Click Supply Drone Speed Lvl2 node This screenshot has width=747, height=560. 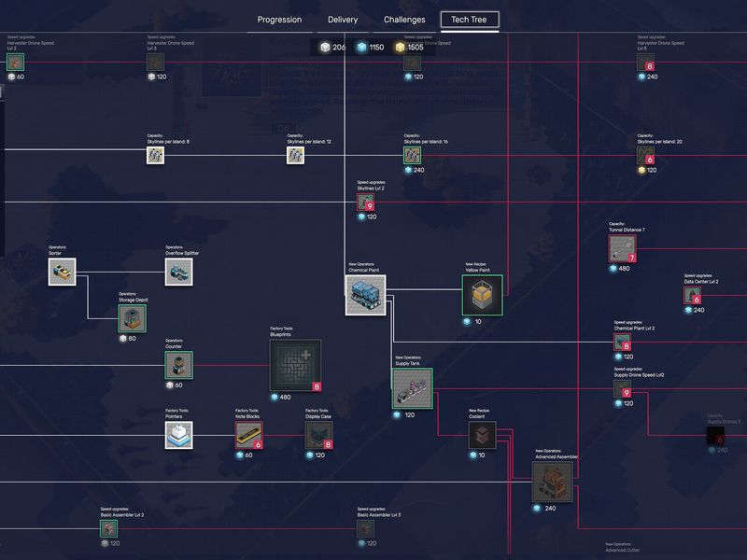coord(622,388)
